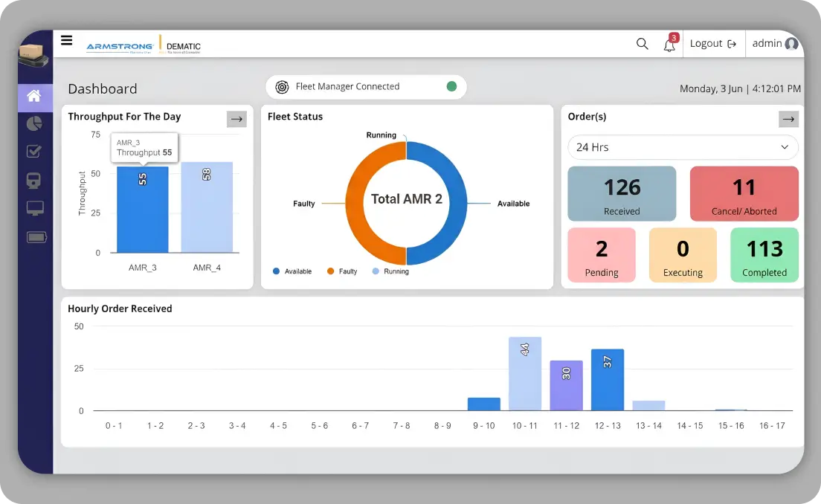
Task: Click the Monday, 3 Jun date time text
Action: pos(741,89)
